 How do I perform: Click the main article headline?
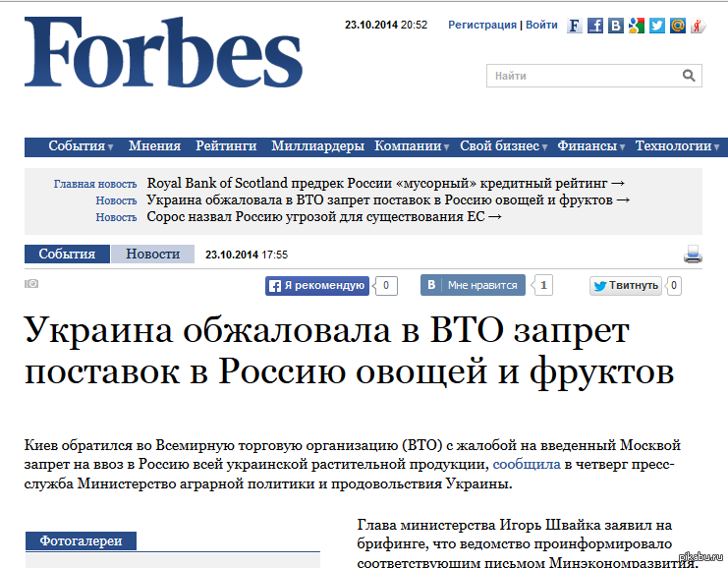tap(349, 351)
